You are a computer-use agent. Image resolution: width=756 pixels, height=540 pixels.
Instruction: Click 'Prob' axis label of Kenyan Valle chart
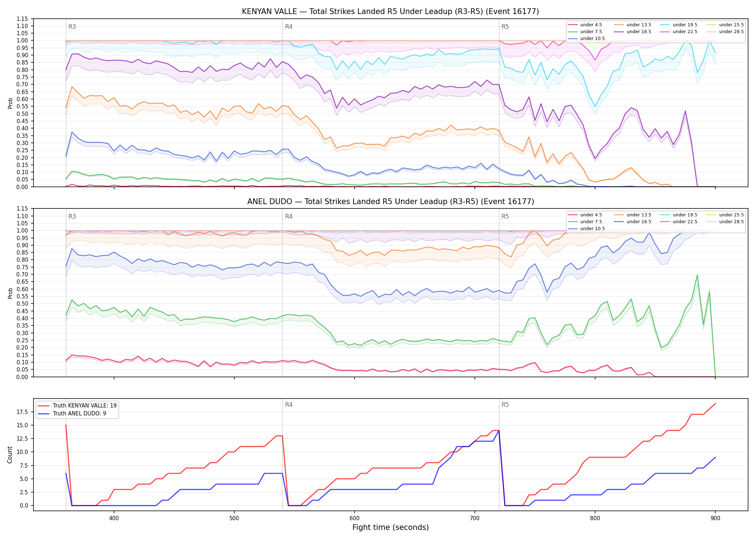pyautogui.click(x=10, y=103)
